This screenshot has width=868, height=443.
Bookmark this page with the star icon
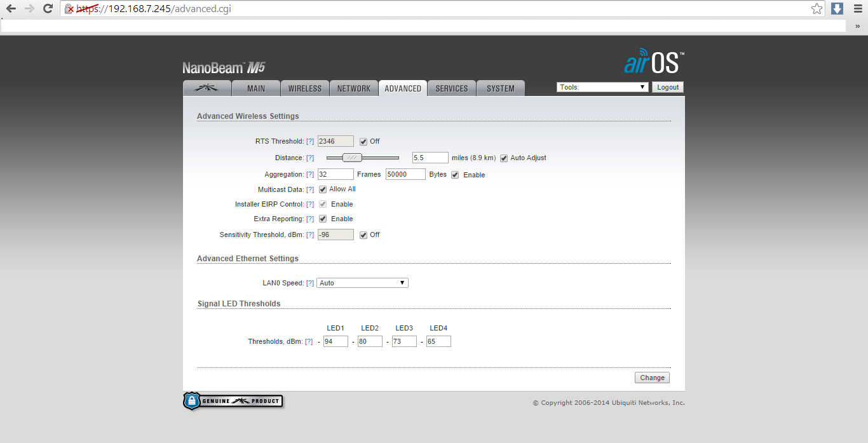click(817, 9)
